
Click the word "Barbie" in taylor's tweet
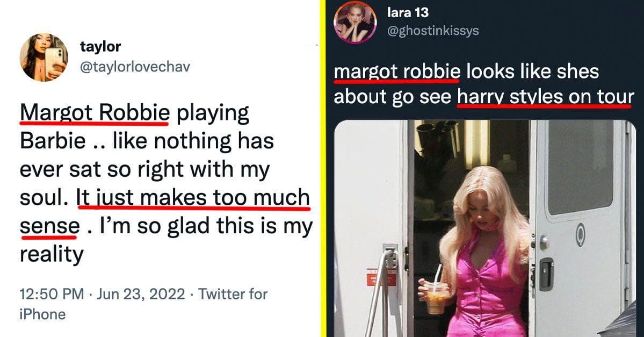(53, 141)
